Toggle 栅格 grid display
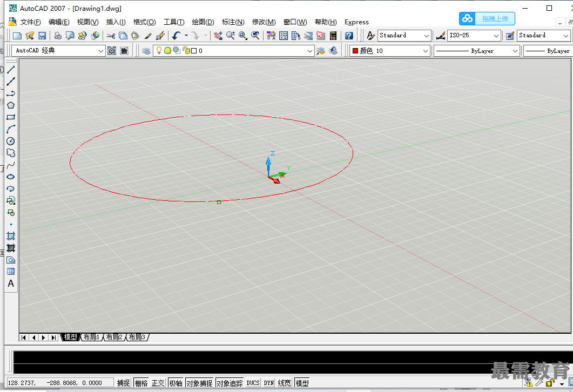The width and height of the screenshot is (573, 392). pos(141,383)
